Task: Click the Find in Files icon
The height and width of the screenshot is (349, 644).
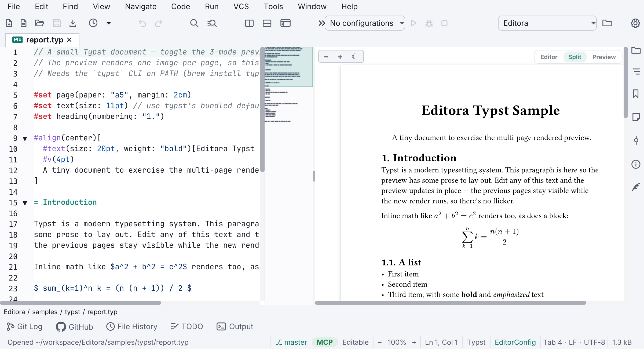Action: pos(212,23)
